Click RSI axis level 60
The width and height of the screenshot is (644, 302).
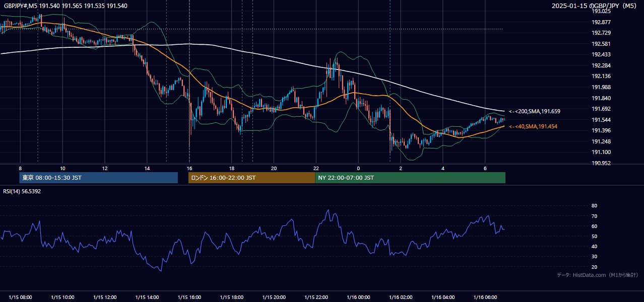point(594,226)
